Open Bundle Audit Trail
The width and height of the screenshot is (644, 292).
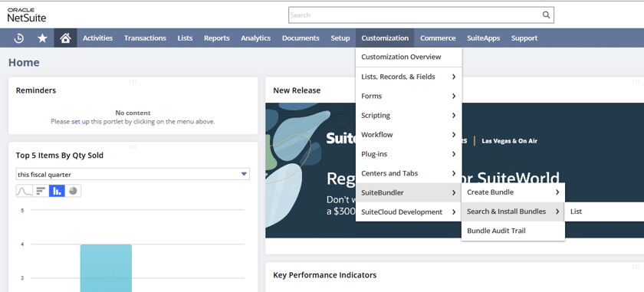pyautogui.click(x=513, y=231)
